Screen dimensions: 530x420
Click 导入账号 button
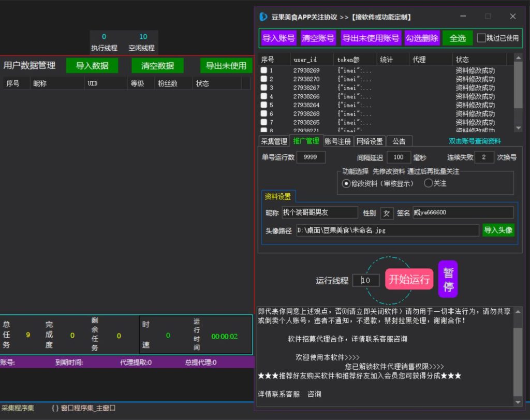(x=278, y=38)
